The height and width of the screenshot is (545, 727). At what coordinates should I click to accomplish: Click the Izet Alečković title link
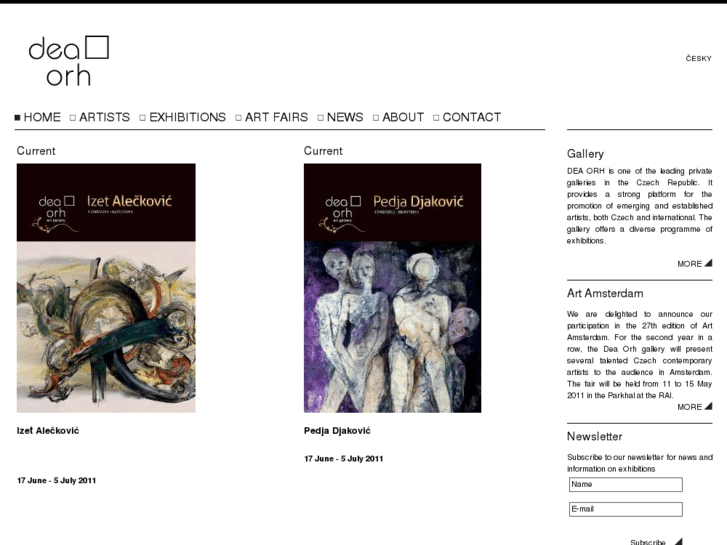pyautogui.click(x=48, y=431)
